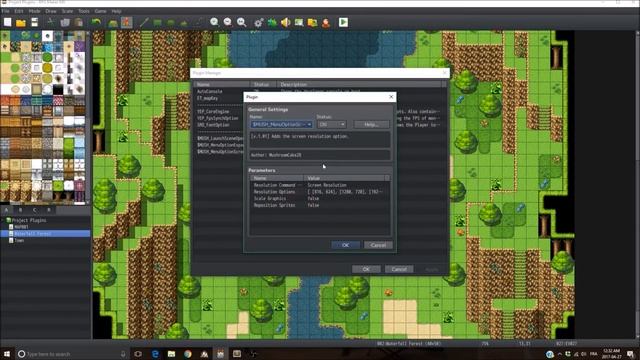Click Cancel in the Plugin dialog

pos(378,245)
